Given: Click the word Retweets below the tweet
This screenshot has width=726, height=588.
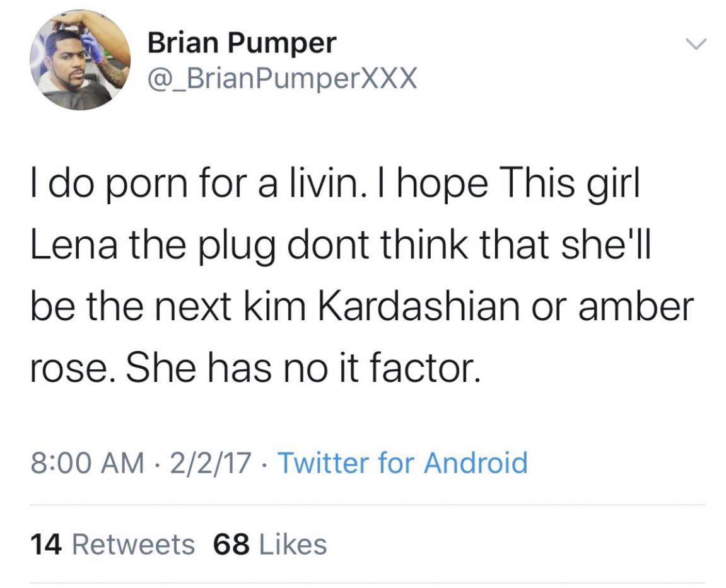Looking at the screenshot, I should point(134,544).
